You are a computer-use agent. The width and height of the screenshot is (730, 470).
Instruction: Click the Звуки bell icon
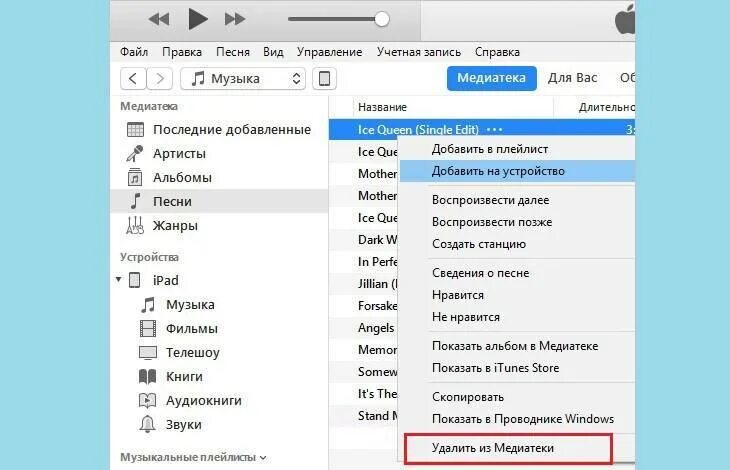pyautogui.click(x=148, y=424)
